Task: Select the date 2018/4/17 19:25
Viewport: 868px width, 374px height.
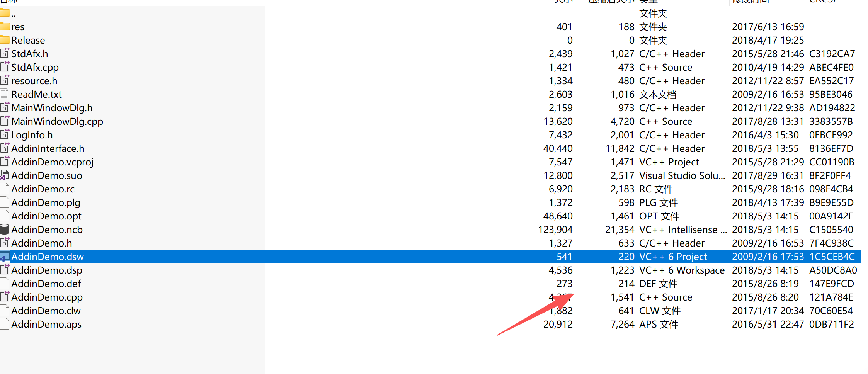Action: (768, 40)
